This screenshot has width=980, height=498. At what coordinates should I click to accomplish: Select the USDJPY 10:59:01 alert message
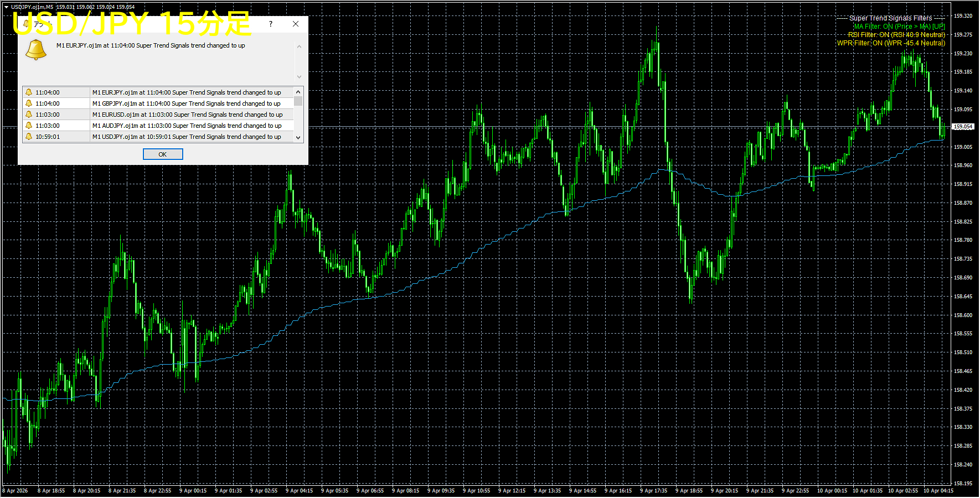coord(187,137)
